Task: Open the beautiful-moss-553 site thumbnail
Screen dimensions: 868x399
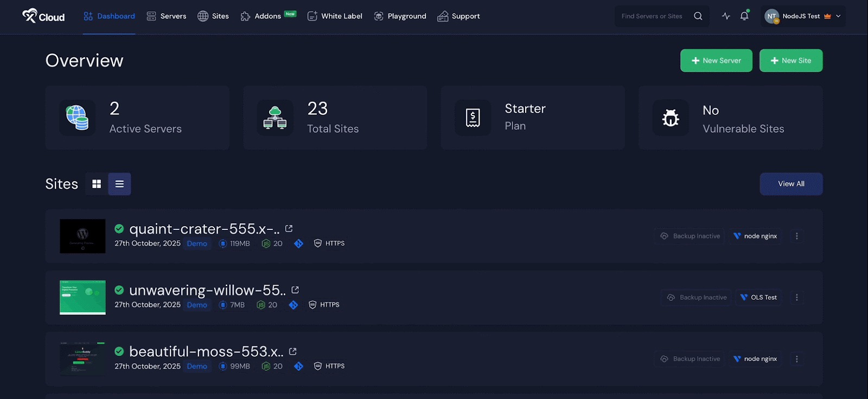Action: (x=82, y=359)
